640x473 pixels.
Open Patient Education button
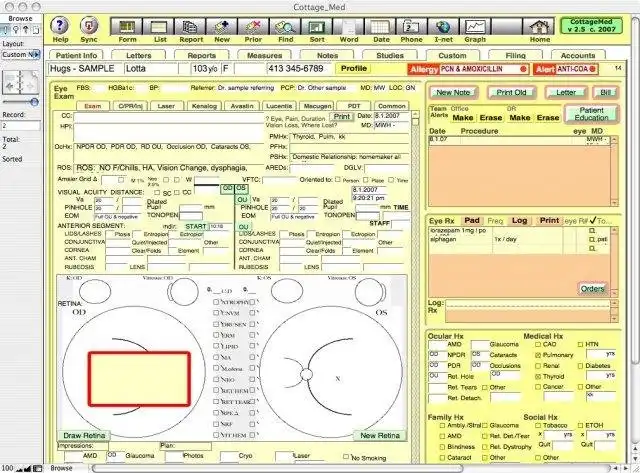click(591, 114)
